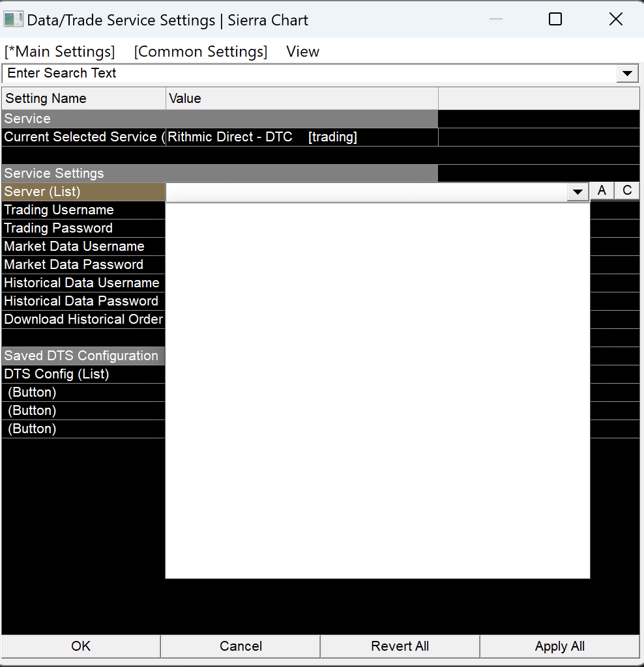Image resolution: width=644 pixels, height=667 pixels.
Task: Open the Common Settings menu
Action: [201, 51]
